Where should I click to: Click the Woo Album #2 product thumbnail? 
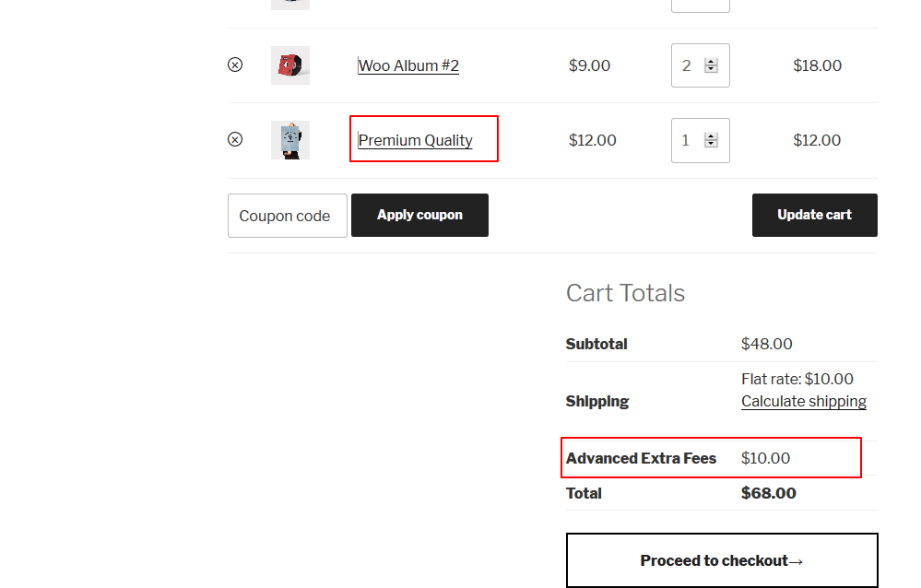pyautogui.click(x=290, y=65)
